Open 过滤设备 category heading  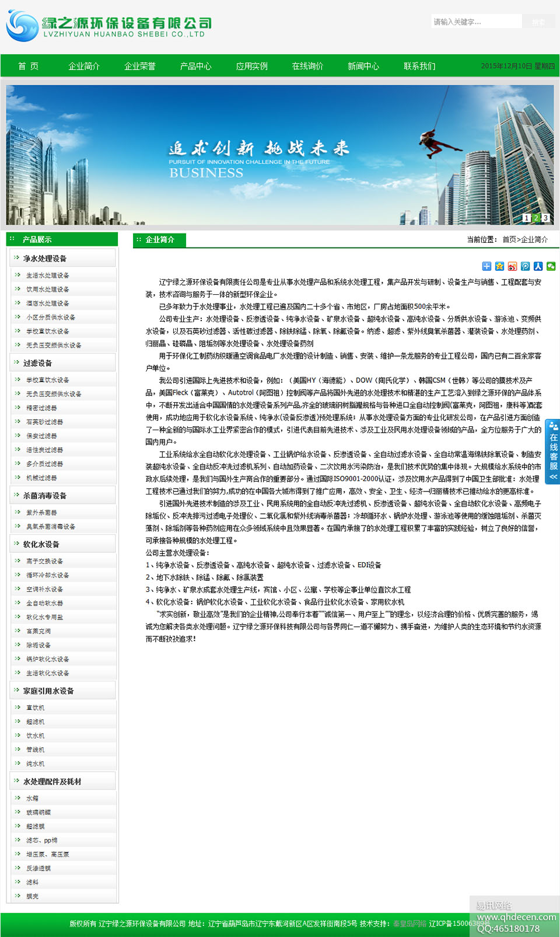tap(37, 363)
